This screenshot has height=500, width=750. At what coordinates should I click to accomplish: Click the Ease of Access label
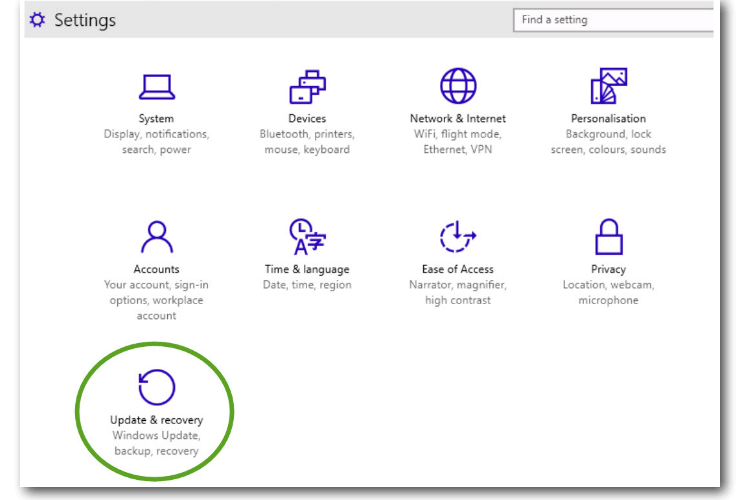(x=458, y=269)
